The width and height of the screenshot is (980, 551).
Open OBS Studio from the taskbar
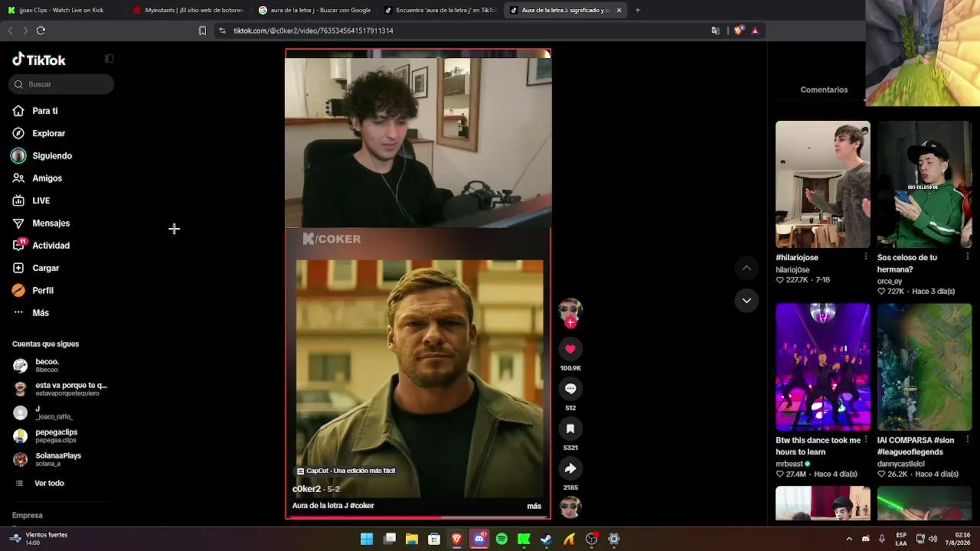[x=591, y=539]
